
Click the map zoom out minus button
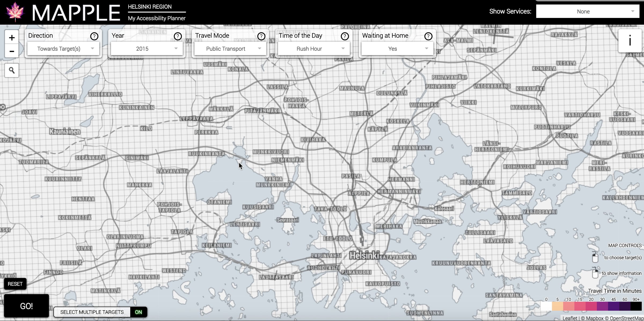(12, 51)
